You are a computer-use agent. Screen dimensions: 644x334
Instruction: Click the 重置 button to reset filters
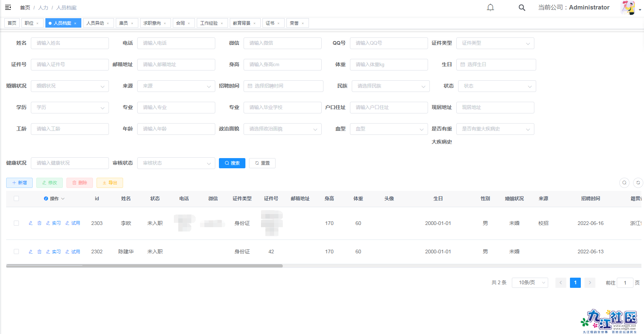tap(262, 163)
